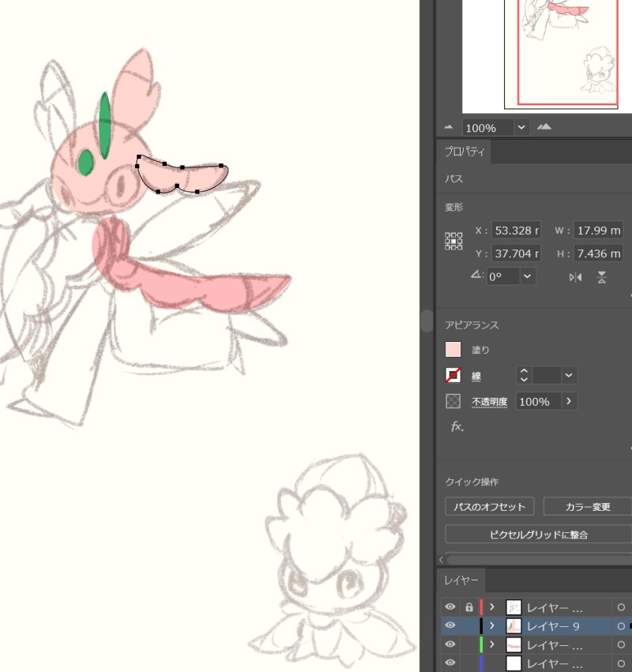This screenshot has width=632, height=672.
Task: Expand the locked top layer
Action: [492, 607]
